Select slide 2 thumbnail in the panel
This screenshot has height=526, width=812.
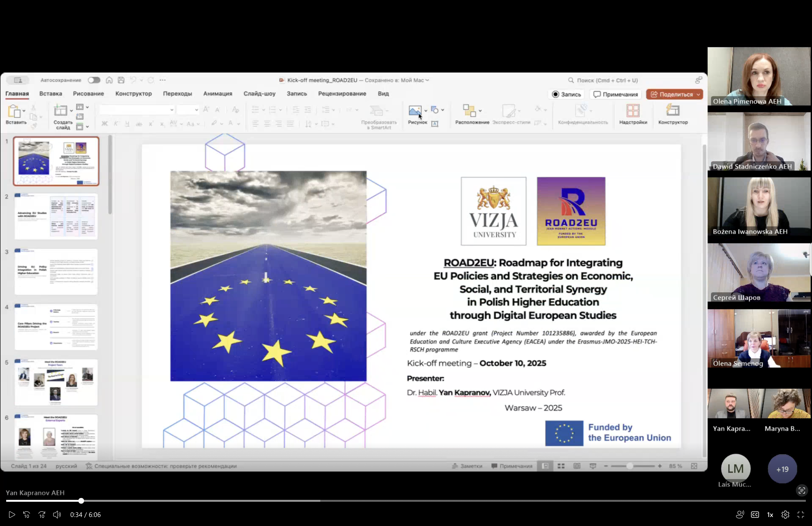point(56,216)
